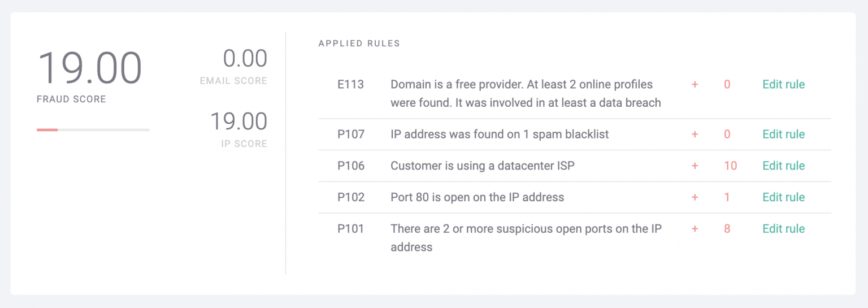Image resolution: width=868 pixels, height=308 pixels.
Task: Click the Applied Rules heading
Action: click(359, 44)
